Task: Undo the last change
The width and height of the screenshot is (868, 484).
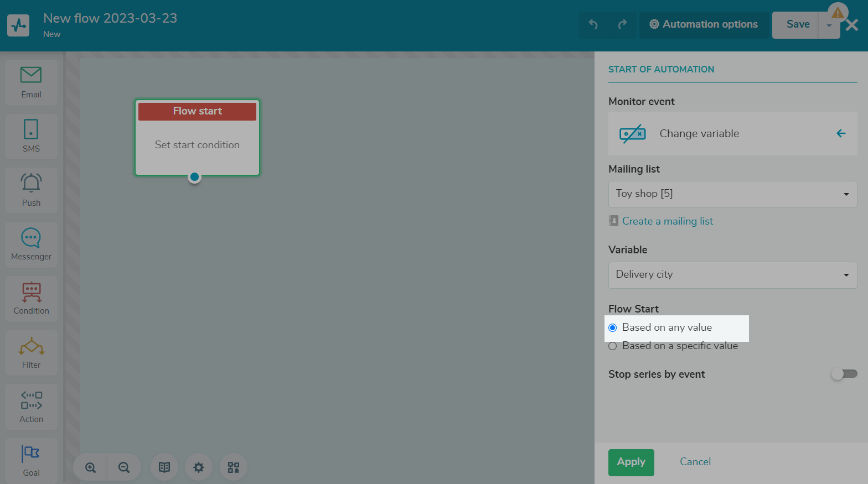Action: tap(593, 24)
